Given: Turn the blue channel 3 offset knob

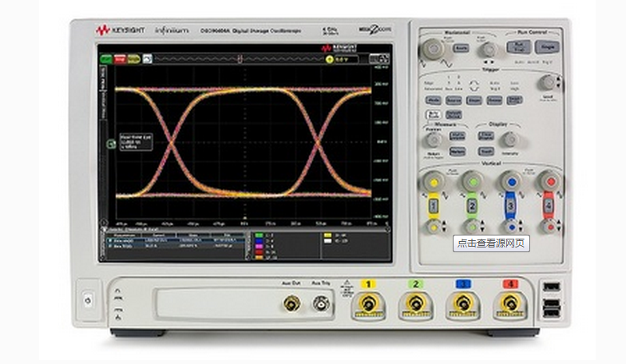Looking at the screenshot, I should (511, 227).
